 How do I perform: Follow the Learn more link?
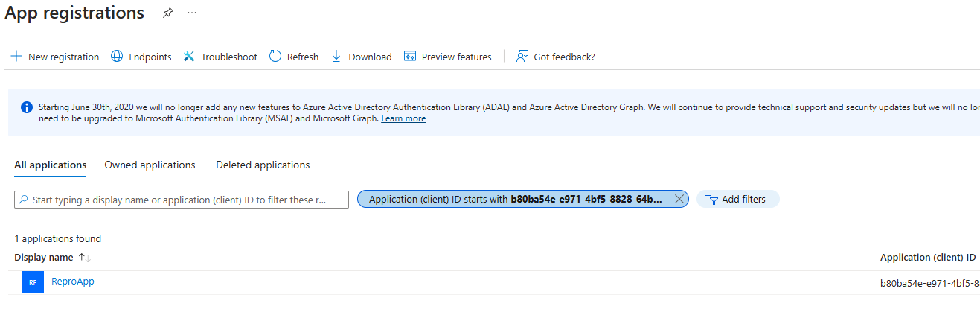click(403, 118)
